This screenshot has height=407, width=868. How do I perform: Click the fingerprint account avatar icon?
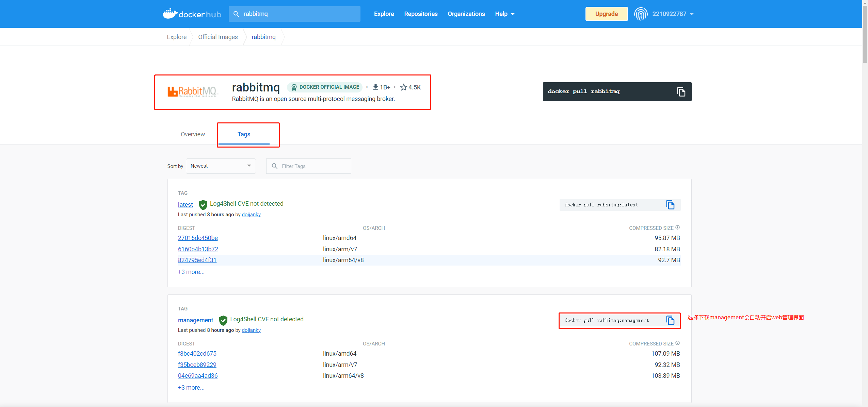[x=641, y=14]
